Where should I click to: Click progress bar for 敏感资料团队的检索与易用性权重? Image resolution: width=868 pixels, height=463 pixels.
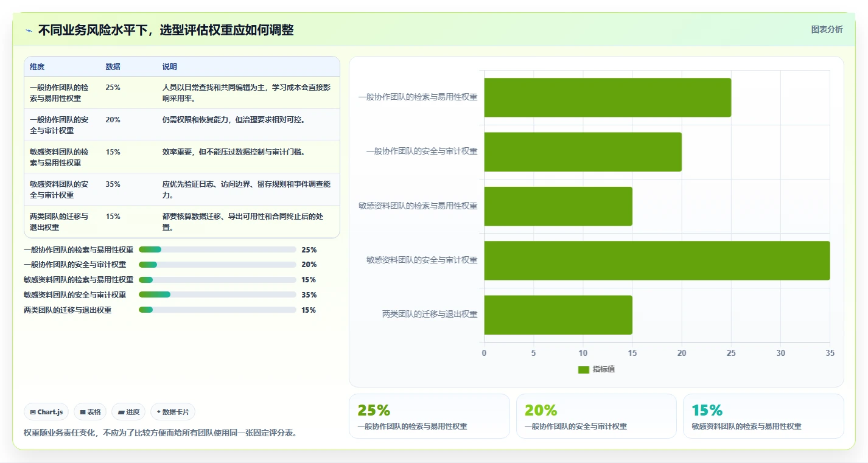(x=217, y=280)
